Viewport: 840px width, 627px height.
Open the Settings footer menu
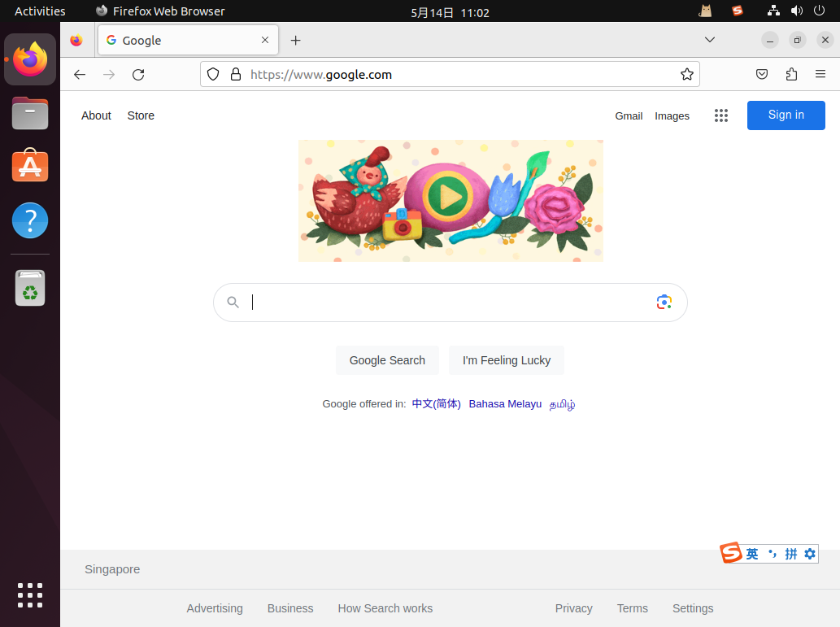(693, 608)
